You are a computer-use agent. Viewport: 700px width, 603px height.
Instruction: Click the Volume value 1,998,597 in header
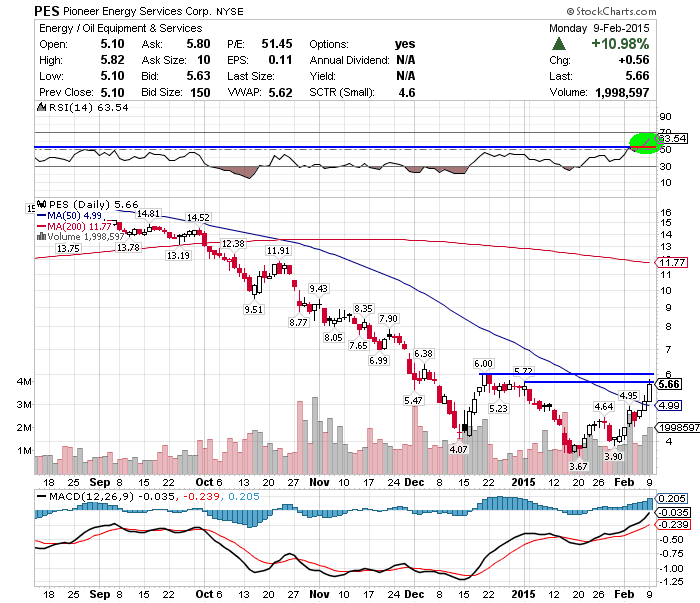[622, 92]
